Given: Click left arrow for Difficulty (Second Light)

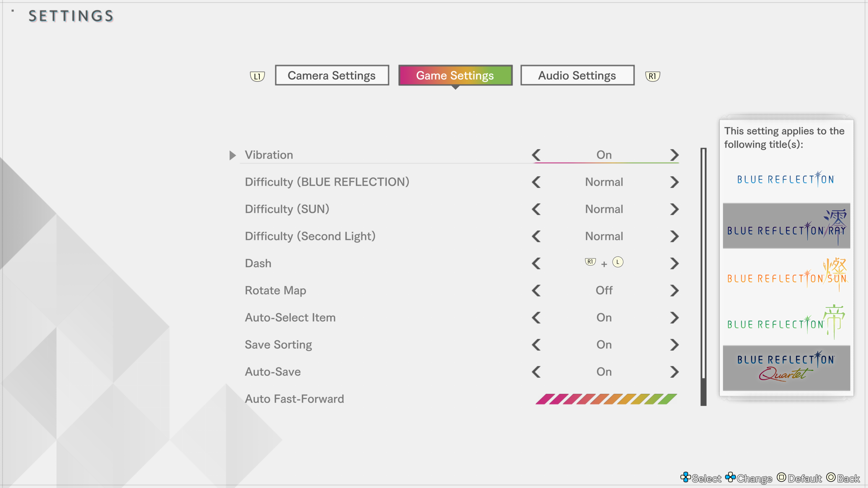Looking at the screenshot, I should pos(536,236).
